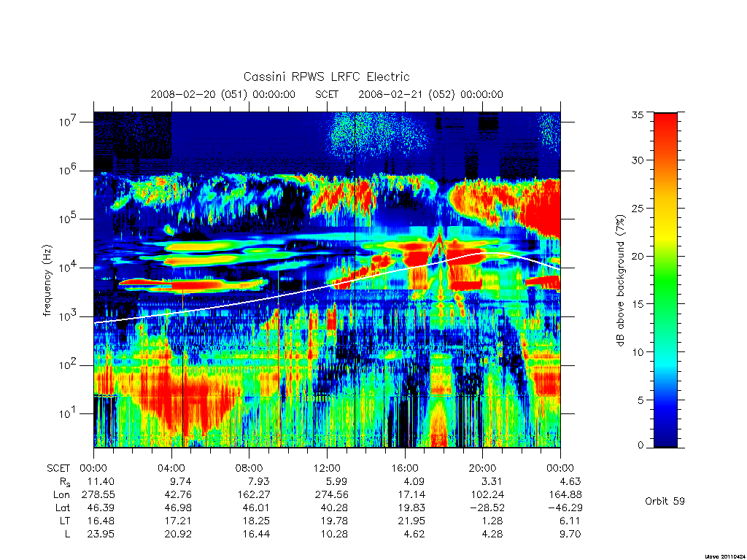This screenshot has width=747, height=560.
Task: Click the 'SCET' row label beside 00:00
Action: pyautogui.click(x=58, y=468)
